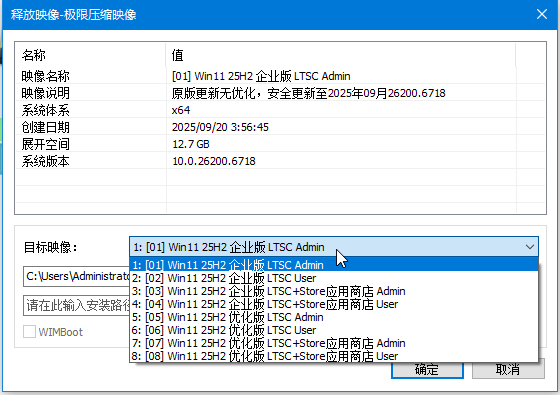This screenshot has width=560, height=395.
Task: Select 8: [08] 优化版 LTSC+Store应用商店 User
Action: tap(334, 356)
